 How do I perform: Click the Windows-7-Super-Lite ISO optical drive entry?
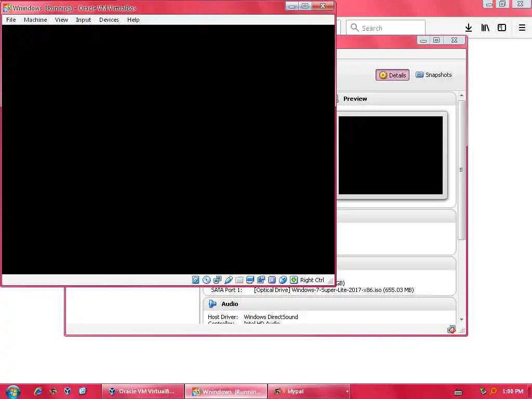pyautogui.click(x=334, y=290)
